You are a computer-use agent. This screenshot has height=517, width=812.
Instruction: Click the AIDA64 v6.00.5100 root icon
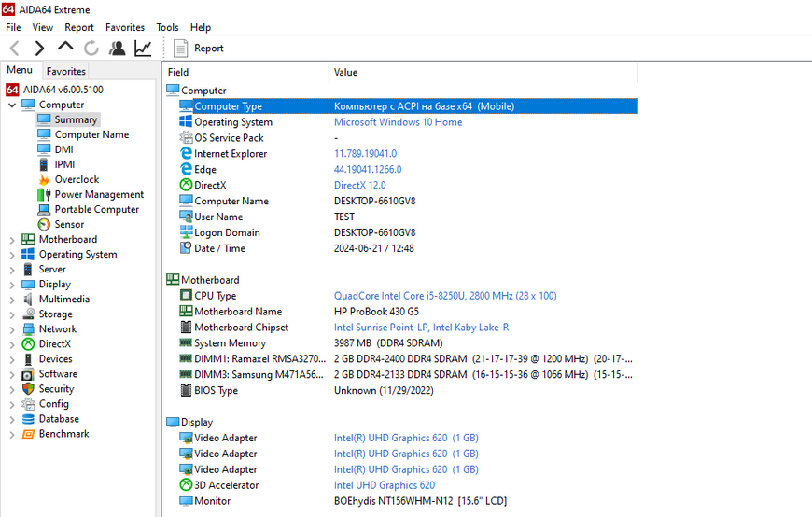[12, 90]
